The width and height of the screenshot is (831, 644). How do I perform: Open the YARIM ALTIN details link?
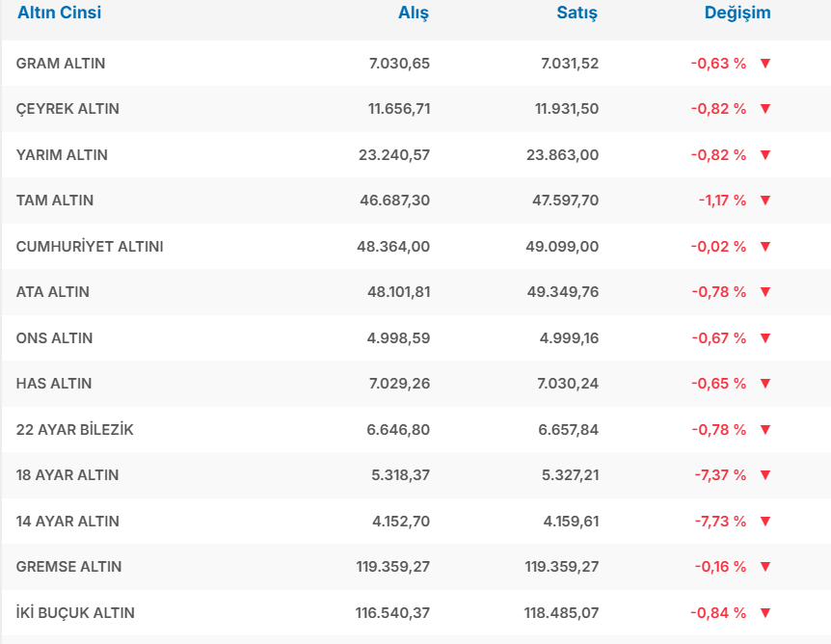pyautogui.click(x=62, y=155)
